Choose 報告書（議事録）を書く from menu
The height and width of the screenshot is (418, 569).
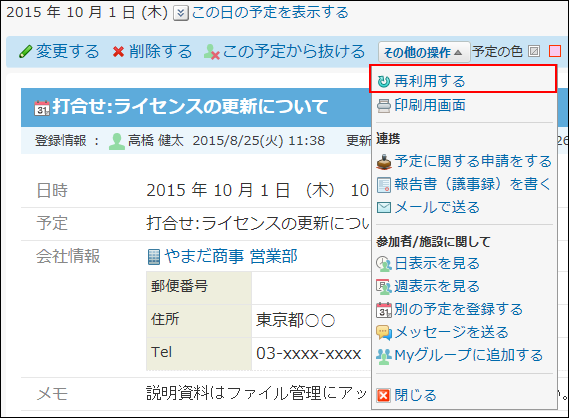473,184
